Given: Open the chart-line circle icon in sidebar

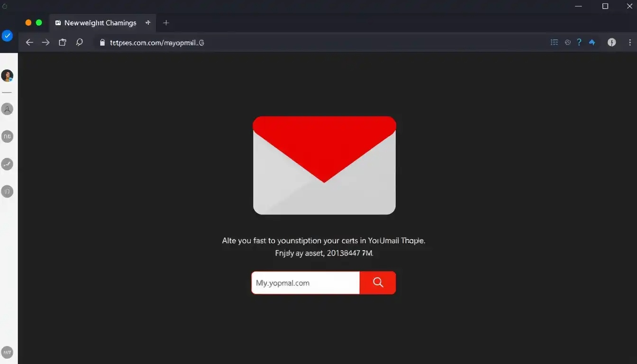Looking at the screenshot, I should (x=7, y=164).
